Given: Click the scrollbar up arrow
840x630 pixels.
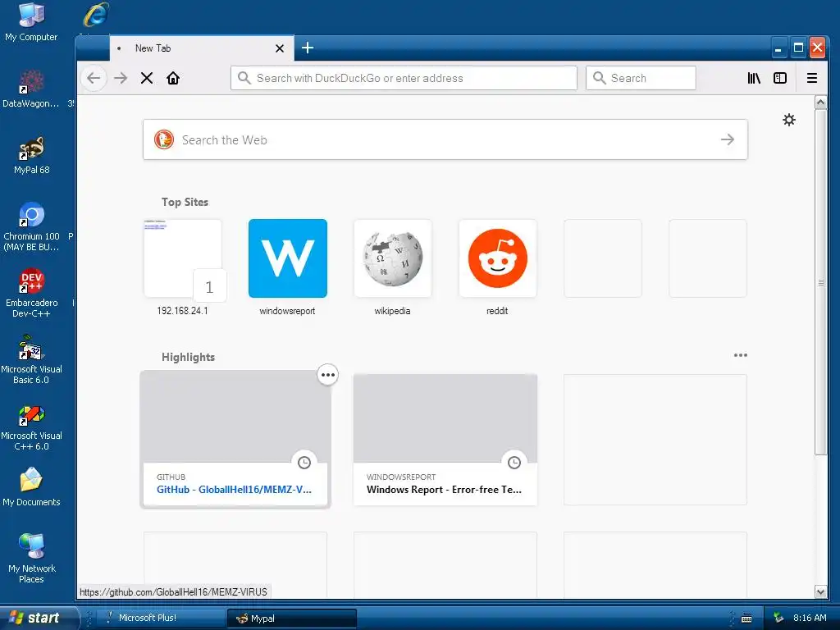Looking at the screenshot, I should [x=820, y=102].
